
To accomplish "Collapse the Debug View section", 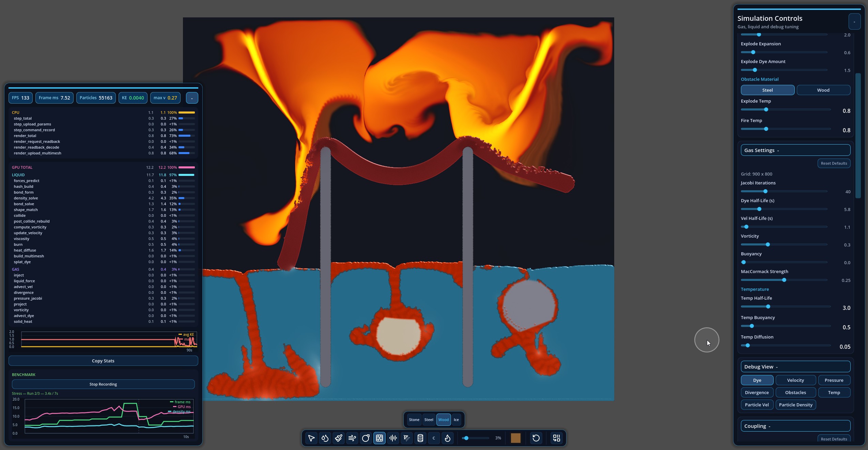I will coord(795,367).
